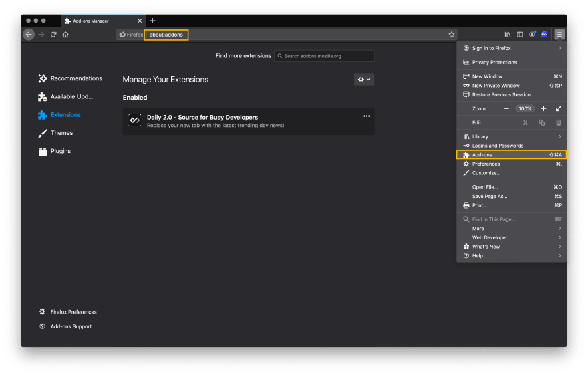Bookmark this page with the star icon

[x=452, y=35]
